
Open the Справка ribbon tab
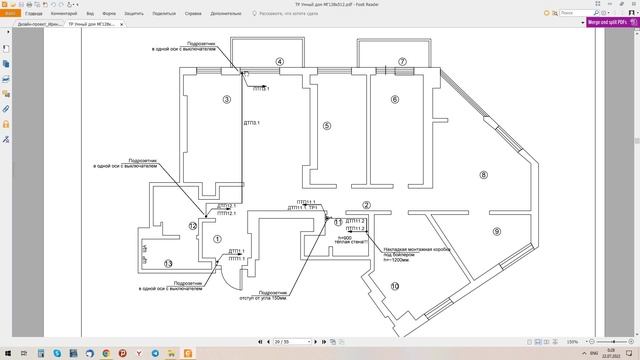tap(193, 13)
